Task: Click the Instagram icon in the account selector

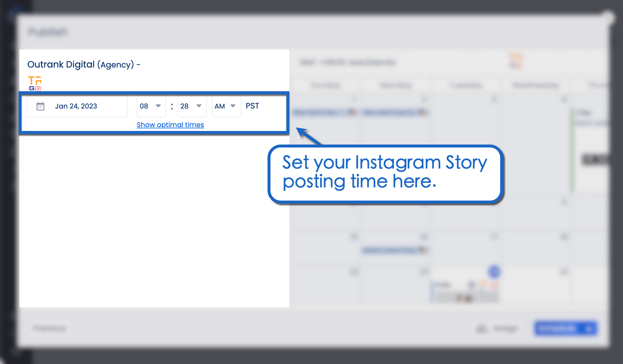Action: (39, 88)
